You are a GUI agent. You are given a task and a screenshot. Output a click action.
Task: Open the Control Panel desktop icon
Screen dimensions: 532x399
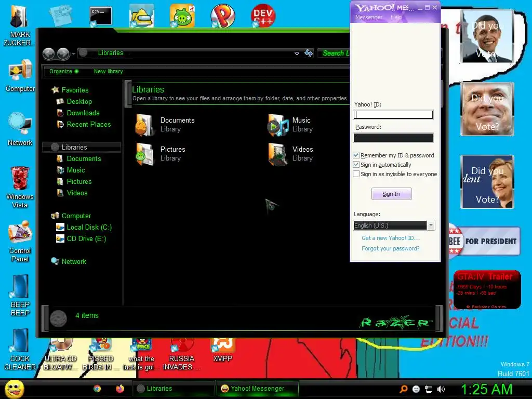(20, 241)
